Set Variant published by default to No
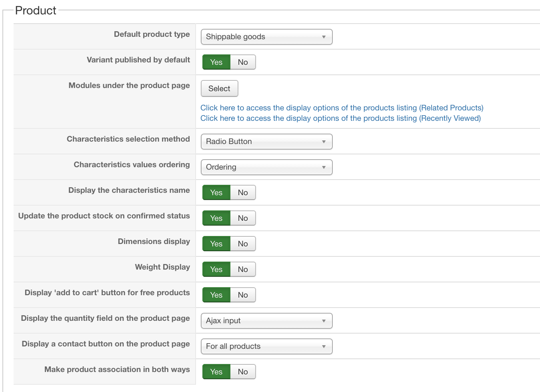 (x=243, y=62)
